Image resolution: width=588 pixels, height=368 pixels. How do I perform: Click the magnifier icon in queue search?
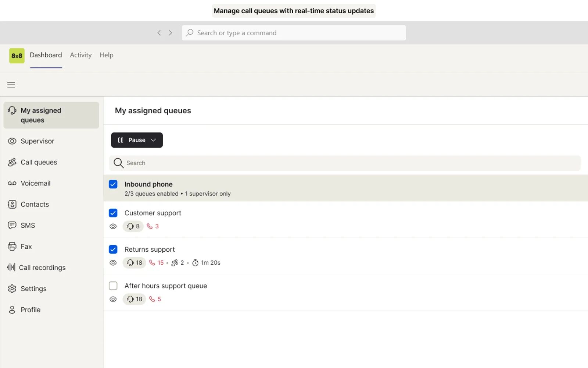pos(118,163)
